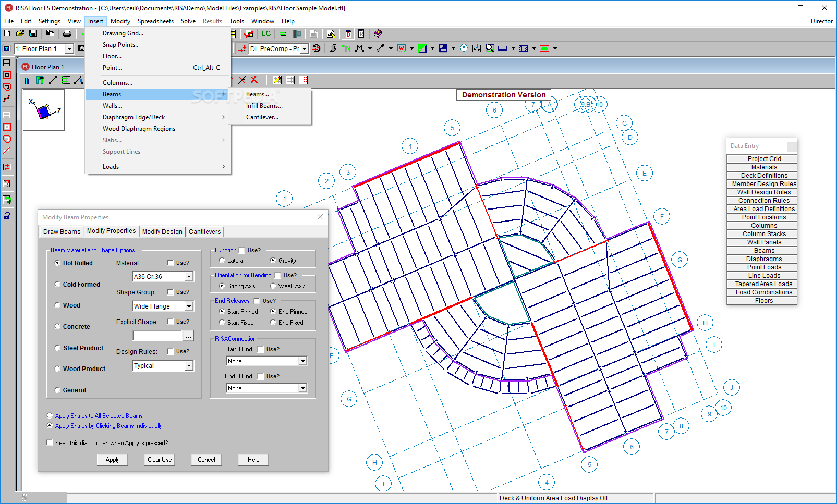Close the Modify Beam Properties dialog
The image size is (837, 504).
(x=320, y=217)
